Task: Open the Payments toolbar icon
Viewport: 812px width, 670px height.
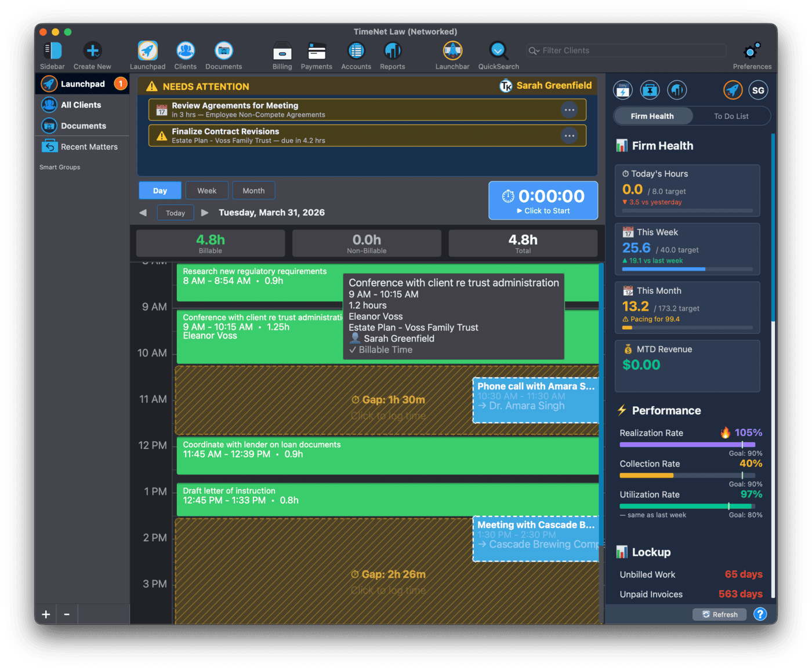Action: point(316,51)
